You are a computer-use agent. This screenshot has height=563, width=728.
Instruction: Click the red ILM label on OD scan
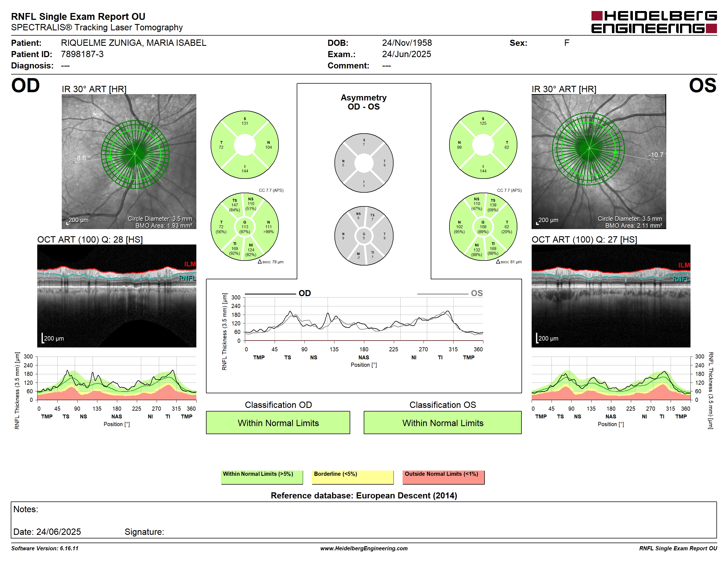coord(190,264)
